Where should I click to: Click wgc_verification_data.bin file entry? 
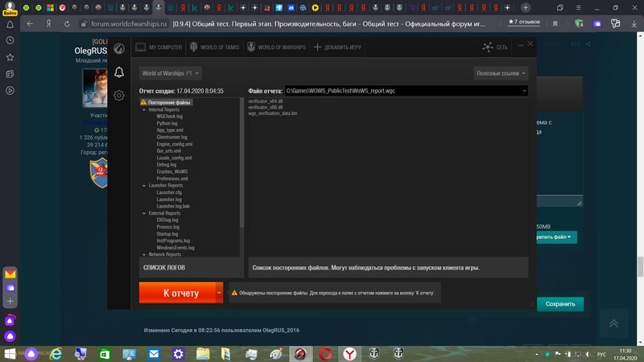273,113
